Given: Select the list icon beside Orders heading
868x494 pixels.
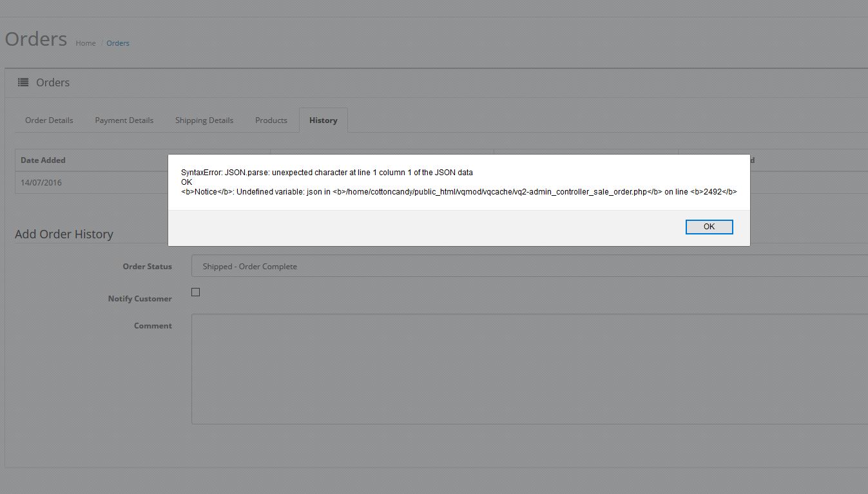Looking at the screenshot, I should (23, 82).
